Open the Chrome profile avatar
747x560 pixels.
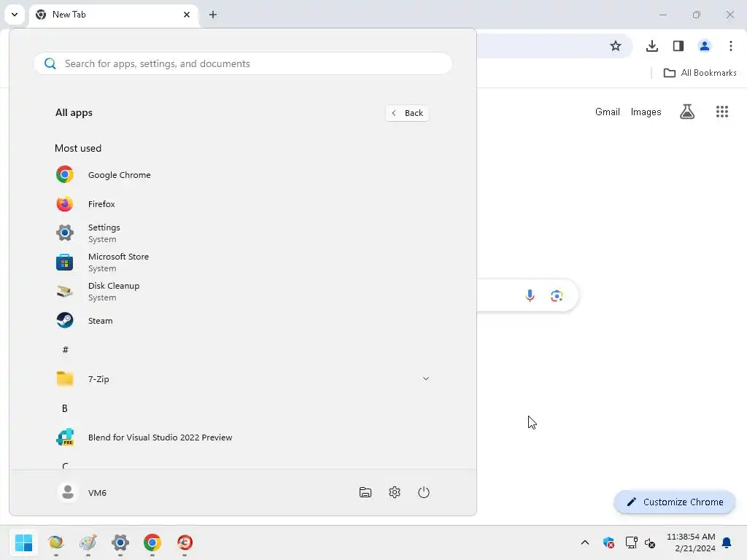705,46
